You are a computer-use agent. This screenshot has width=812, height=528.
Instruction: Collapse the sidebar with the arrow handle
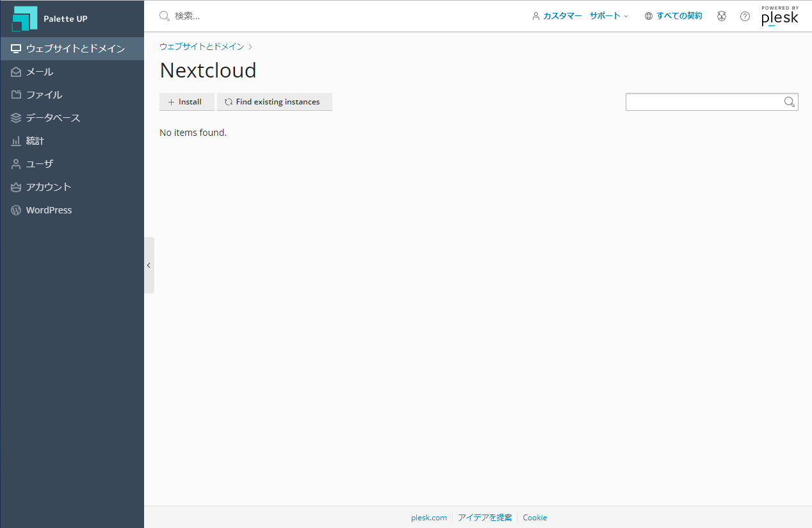point(149,265)
